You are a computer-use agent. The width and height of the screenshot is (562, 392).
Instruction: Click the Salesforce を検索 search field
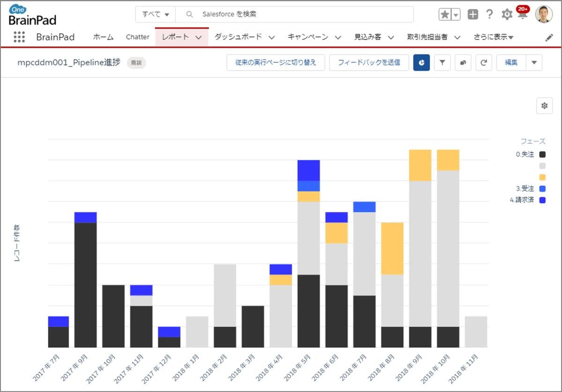pyautogui.click(x=295, y=15)
